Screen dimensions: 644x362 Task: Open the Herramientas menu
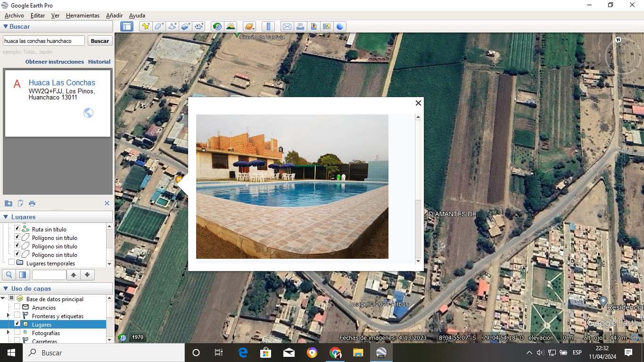83,16
